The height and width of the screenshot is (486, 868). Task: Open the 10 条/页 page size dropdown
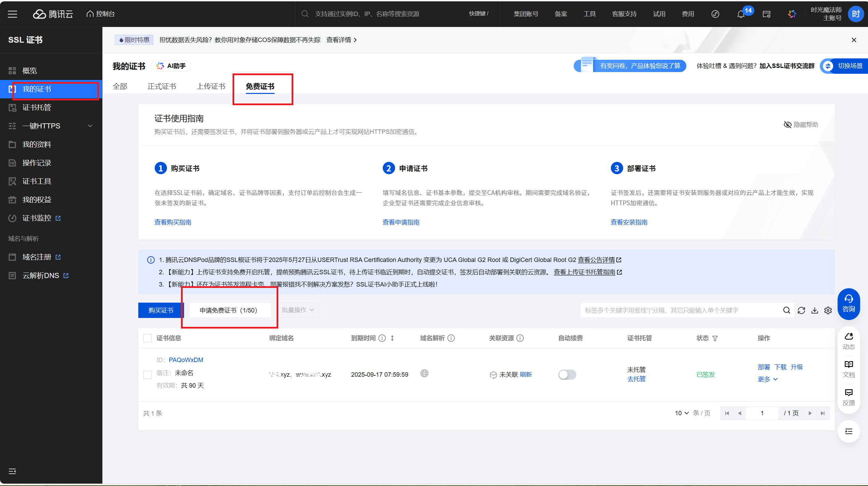(682, 413)
